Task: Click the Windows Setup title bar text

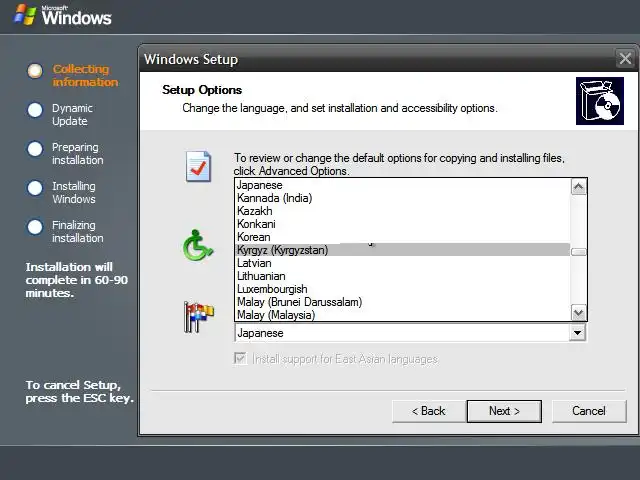Action: [191, 59]
